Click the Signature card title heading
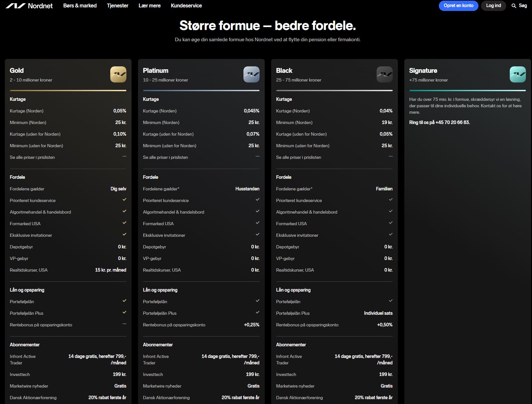 423,71
